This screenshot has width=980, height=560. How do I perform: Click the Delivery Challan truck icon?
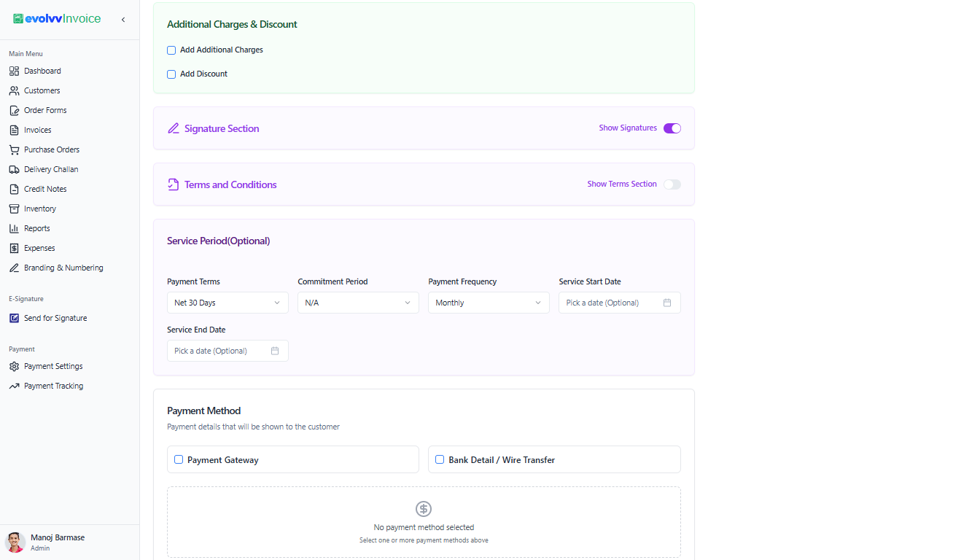tap(14, 169)
